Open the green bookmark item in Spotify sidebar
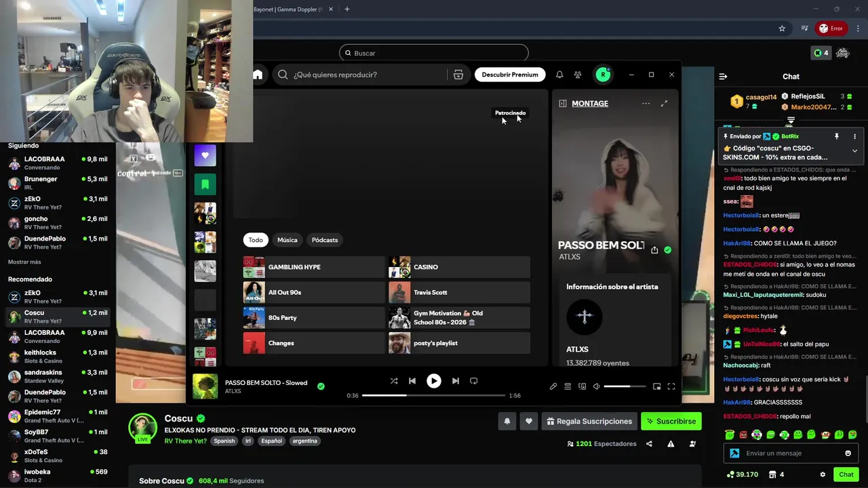868x488 pixels. tap(205, 184)
